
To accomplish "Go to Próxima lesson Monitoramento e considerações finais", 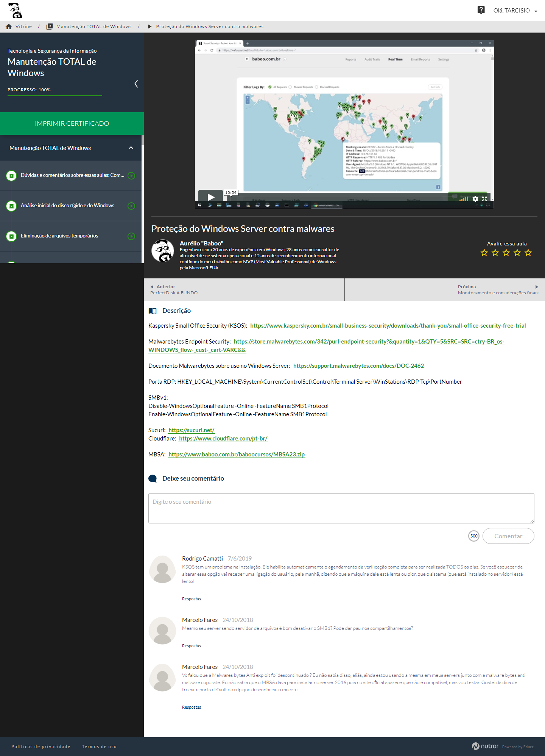I will pos(498,290).
